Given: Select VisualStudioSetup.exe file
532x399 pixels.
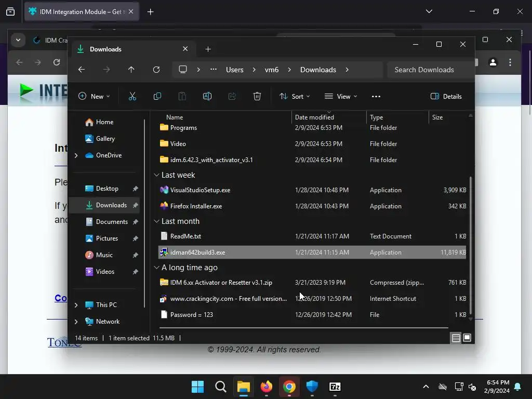Looking at the screenshot, I should pyautogui.click(x=312, y=190).
